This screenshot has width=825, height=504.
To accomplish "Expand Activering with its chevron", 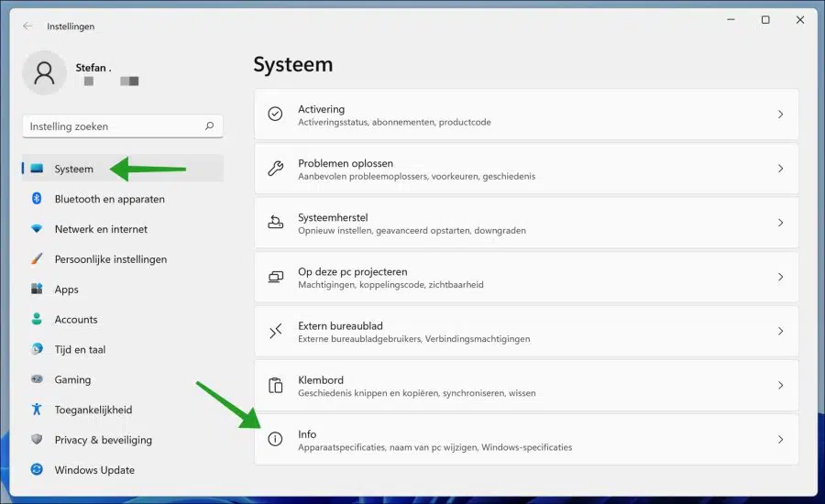I will click(x=780, y=115).
